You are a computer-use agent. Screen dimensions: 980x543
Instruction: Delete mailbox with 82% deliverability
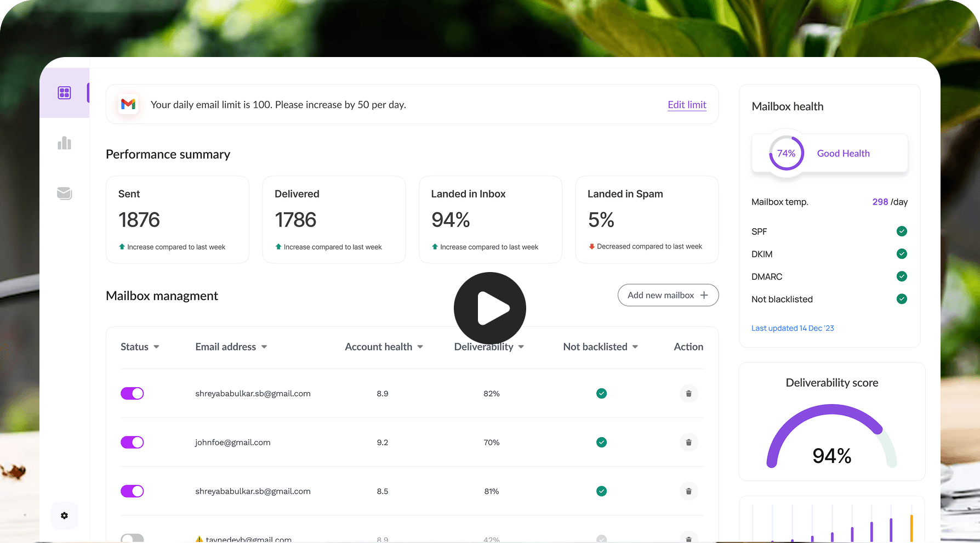tap(689, 393)
